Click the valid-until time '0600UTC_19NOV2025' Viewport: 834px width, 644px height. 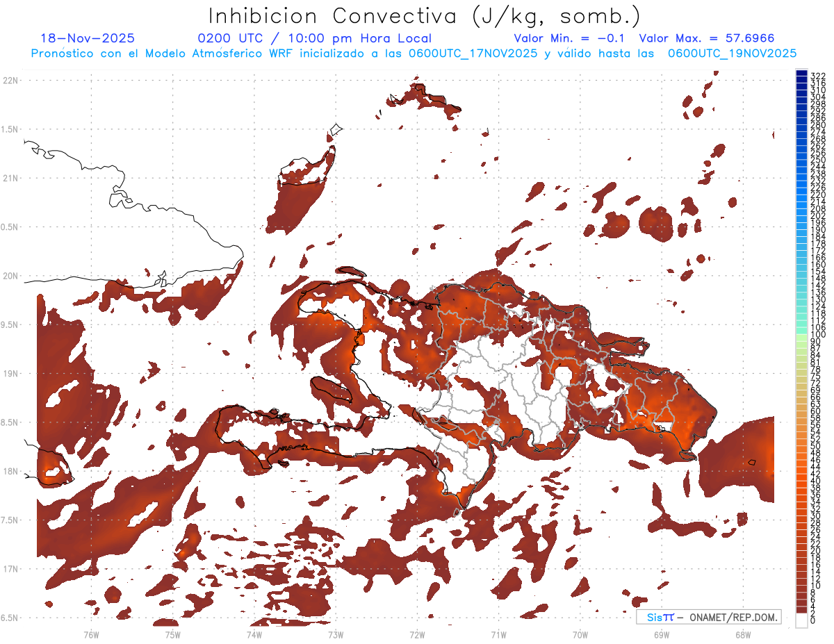[x=732, y=53]
